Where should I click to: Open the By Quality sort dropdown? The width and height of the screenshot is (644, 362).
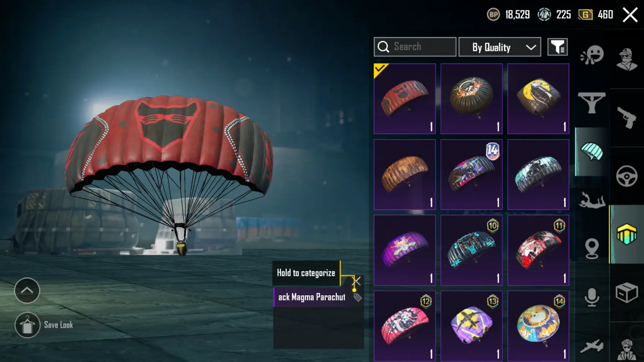499,47
